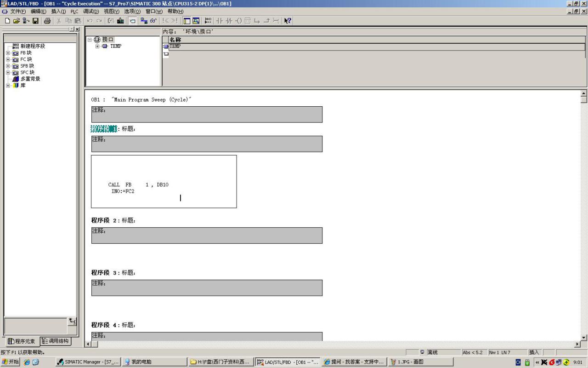Click the Save diskette toolbar icon

point(35,21)
